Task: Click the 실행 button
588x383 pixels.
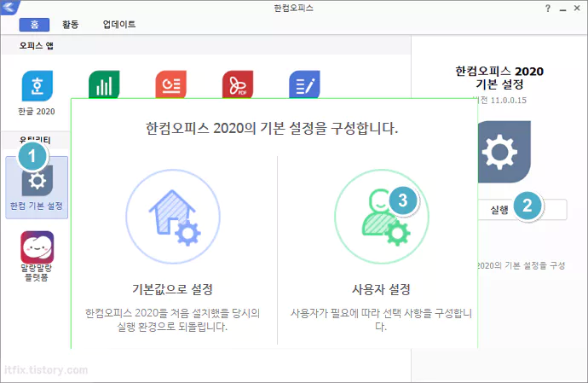Action: pyautogui.click(x=522, y=210)
